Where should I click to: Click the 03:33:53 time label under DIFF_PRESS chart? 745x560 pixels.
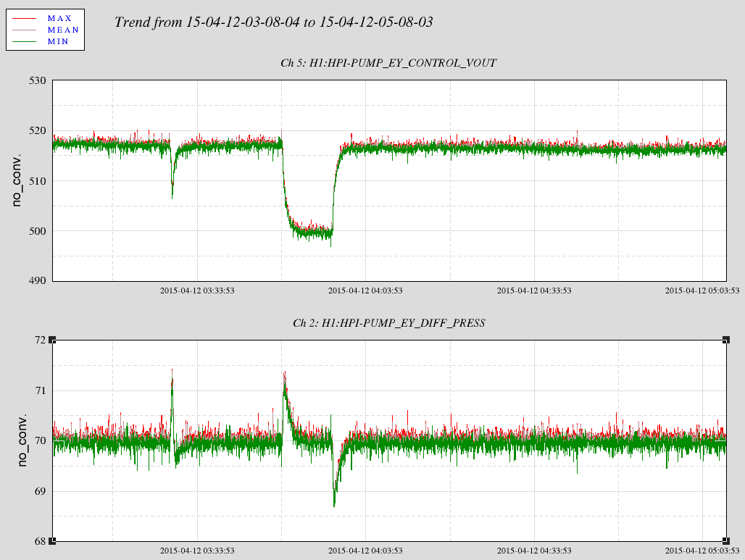(x=197, y=551)
